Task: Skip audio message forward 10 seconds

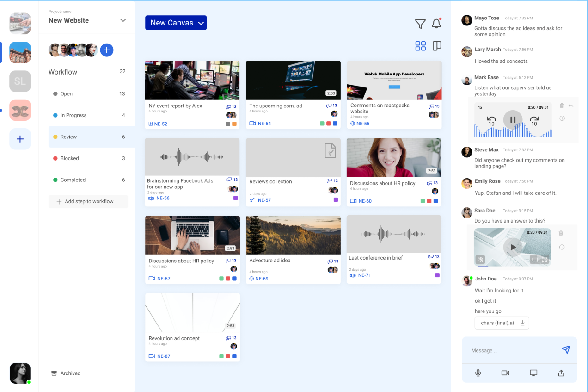Action: tap(534, 121)
